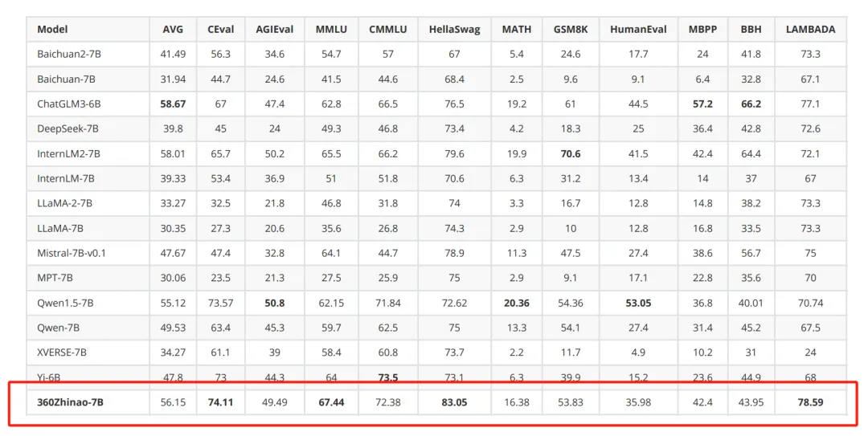
Task: Click the AVG column header
Action: click(x=173, y=30)
